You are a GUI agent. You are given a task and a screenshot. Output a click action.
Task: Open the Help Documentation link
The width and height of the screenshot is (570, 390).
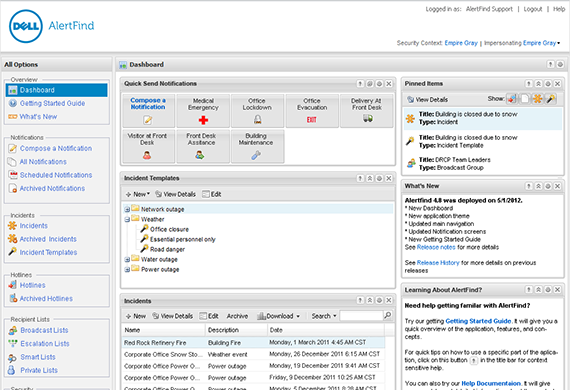tap(491, 383)
